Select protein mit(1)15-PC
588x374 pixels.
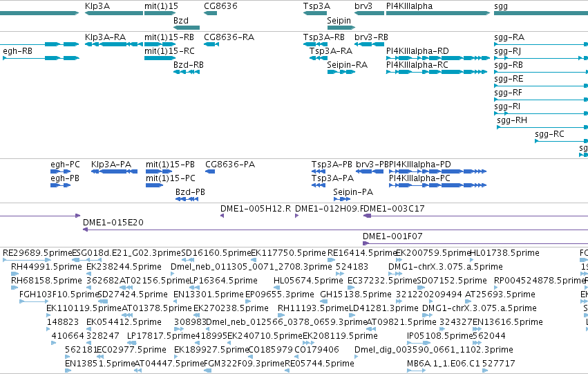coord(155,185)
